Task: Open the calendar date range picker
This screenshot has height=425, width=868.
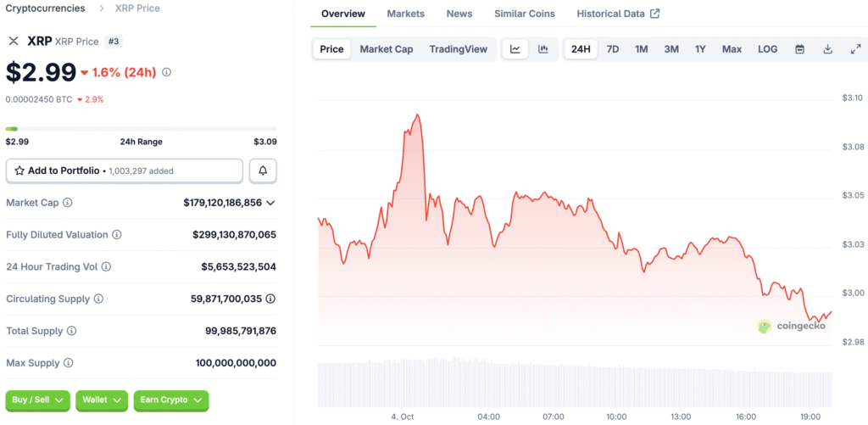Action: pos(799,49)
